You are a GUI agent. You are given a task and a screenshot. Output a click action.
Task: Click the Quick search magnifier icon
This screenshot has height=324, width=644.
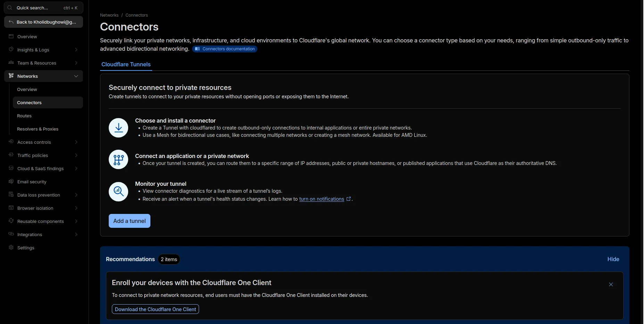click(10, 8)
